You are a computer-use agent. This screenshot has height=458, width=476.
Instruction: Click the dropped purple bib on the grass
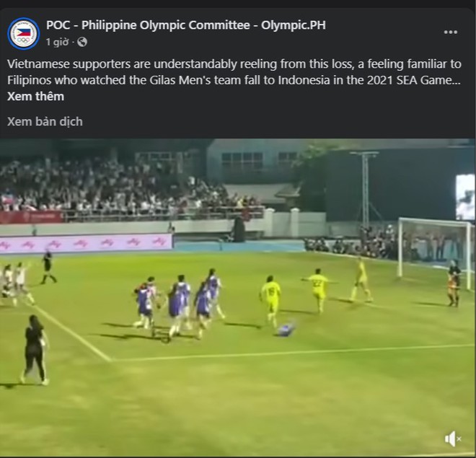pos(286,329)
